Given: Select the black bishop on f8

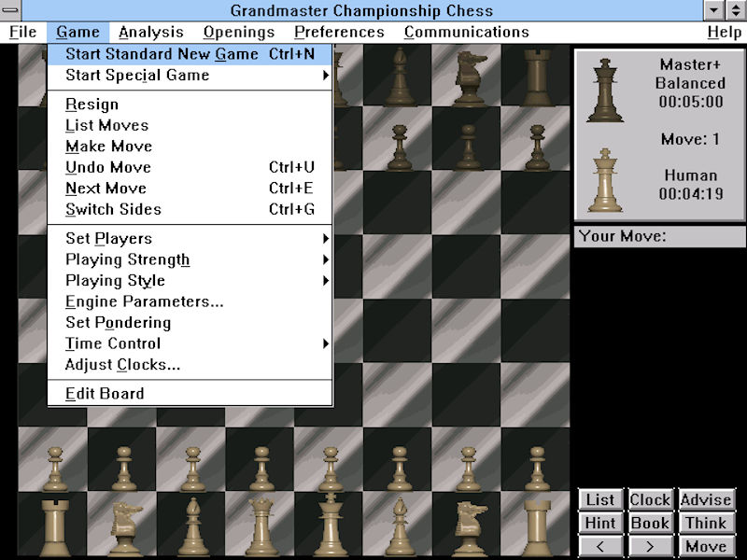Looking at the screenshot, I should pos(400,77).
